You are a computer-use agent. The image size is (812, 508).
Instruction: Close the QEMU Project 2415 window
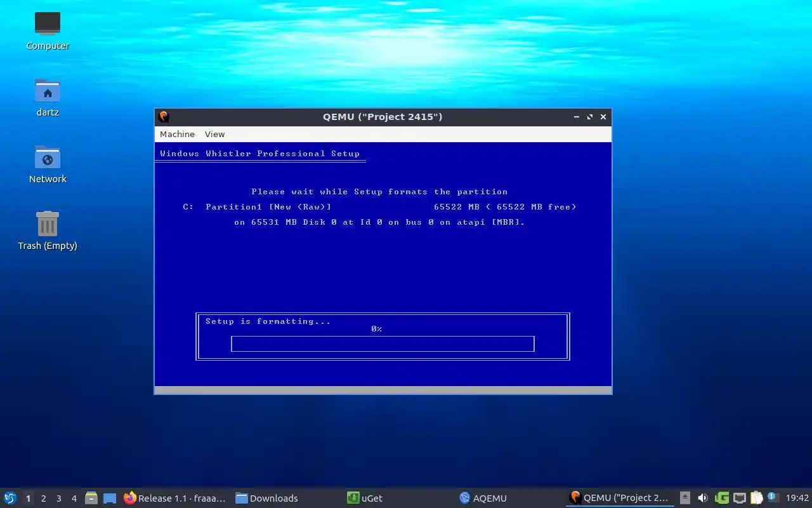coord(603,117)
